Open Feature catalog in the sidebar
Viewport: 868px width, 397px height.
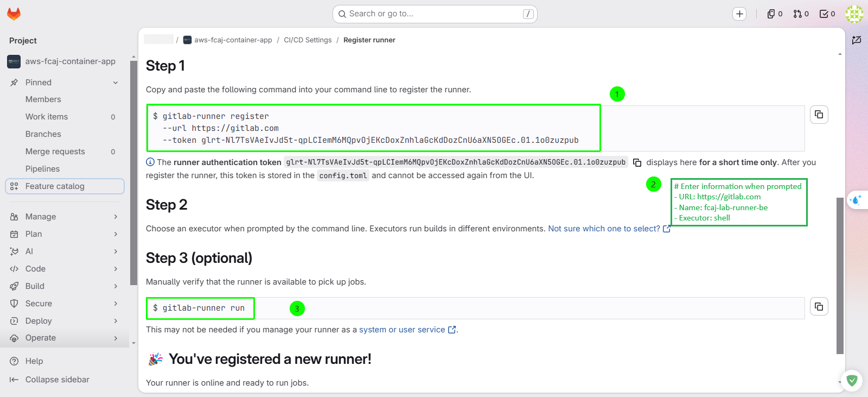65,186
